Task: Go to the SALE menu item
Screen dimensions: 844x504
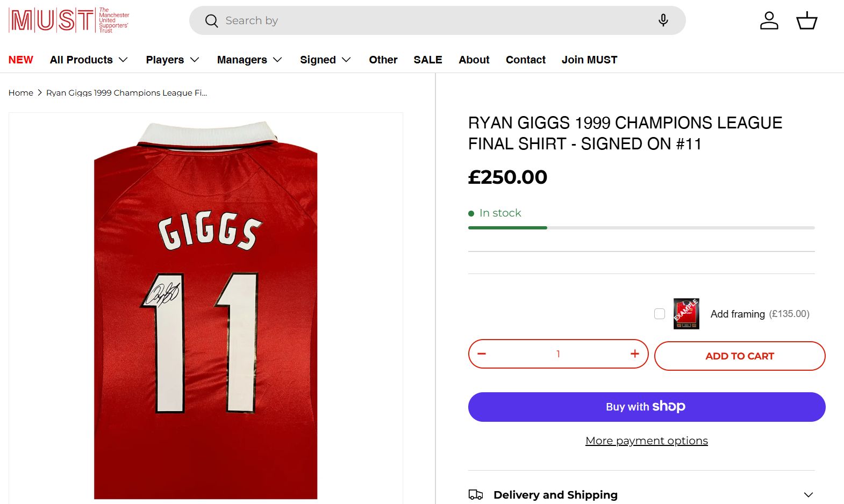Action: tap(427, 60)
